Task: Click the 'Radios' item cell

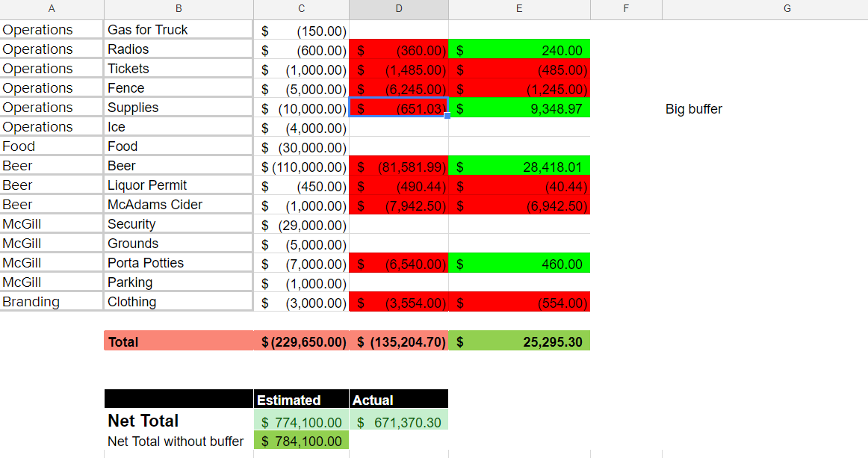Action: tap(179, 49)
